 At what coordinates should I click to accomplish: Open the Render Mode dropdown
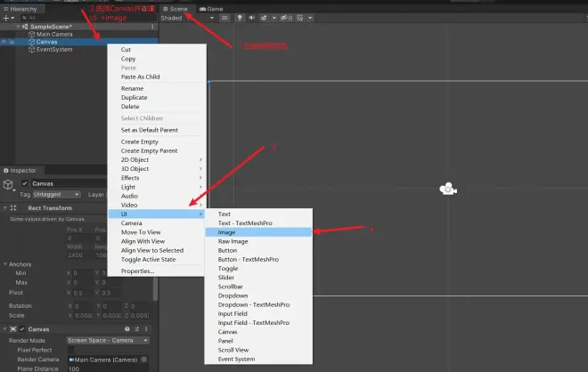coord(108,340)
